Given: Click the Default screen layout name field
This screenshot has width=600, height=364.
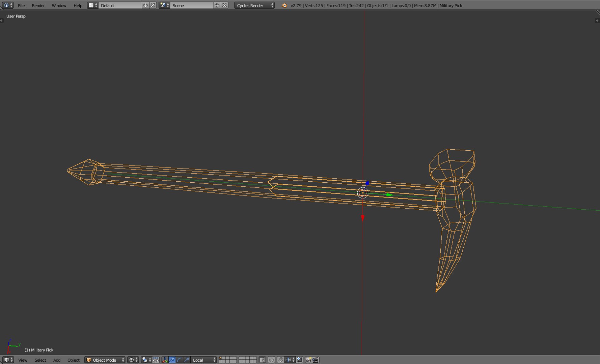Looking at the screenshot, I should (120, 5).
